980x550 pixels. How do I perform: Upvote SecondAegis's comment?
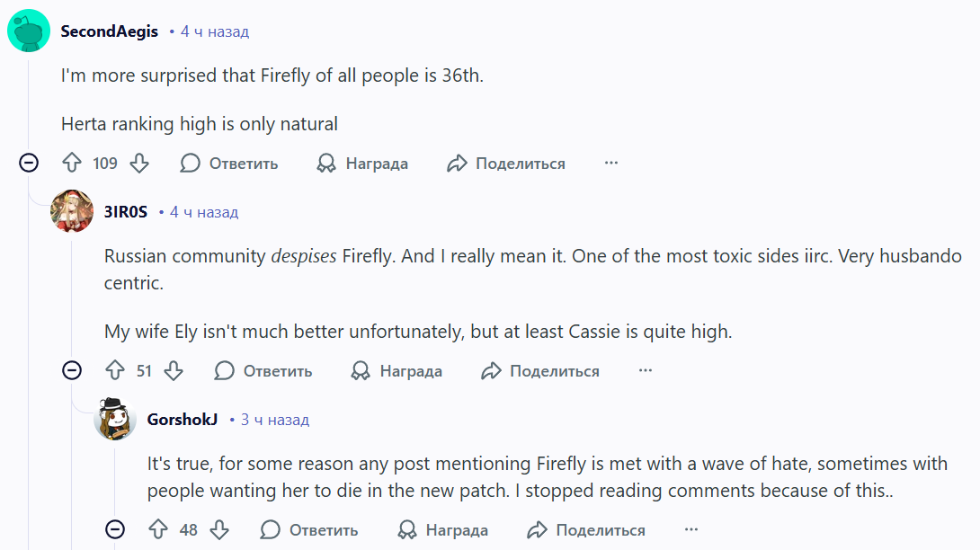72,164
